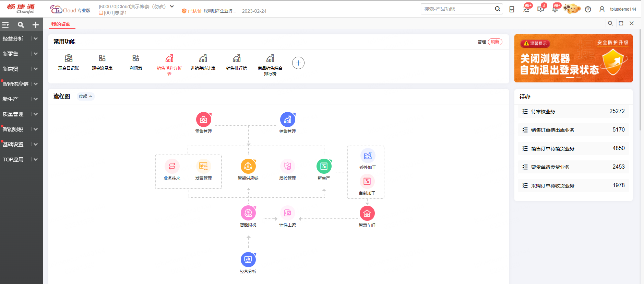Click the 零售管理 flowchart icon
Viewport: 644px width, 284px height.
pyautogui.click(x=203, y=120)
